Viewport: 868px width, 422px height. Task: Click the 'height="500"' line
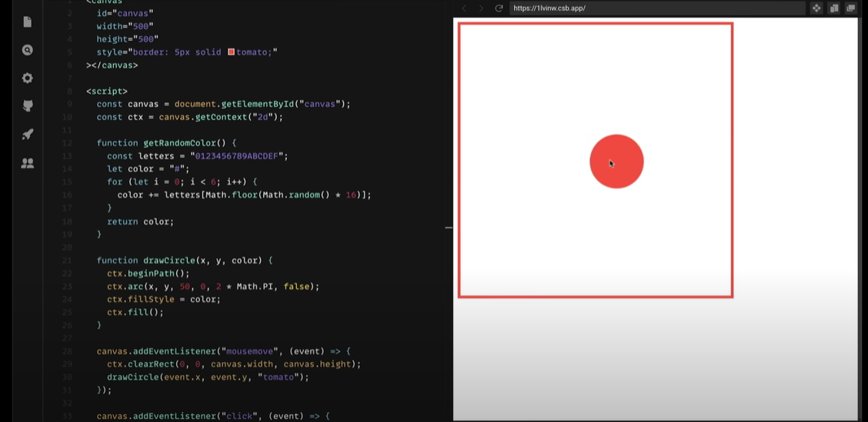[128, 39]
